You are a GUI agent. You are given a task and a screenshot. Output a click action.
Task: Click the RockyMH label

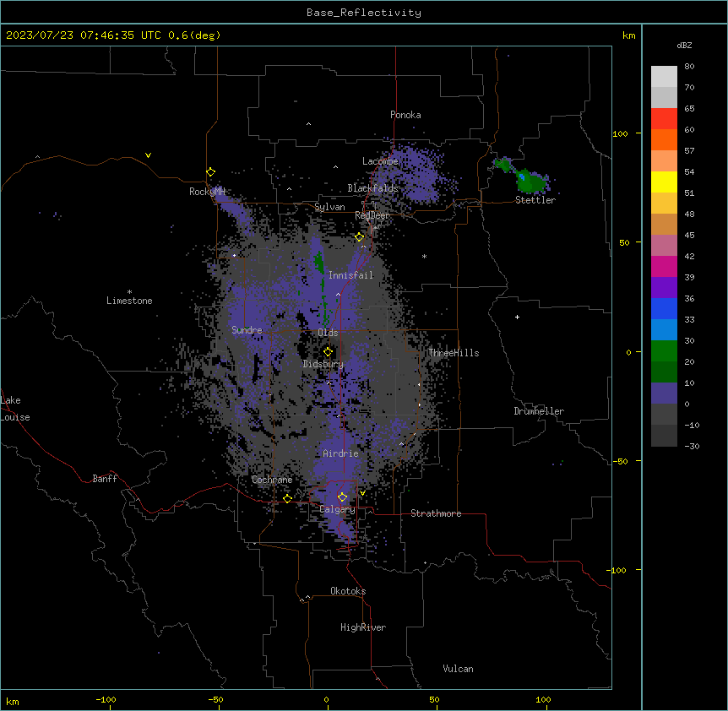point(207,192)
